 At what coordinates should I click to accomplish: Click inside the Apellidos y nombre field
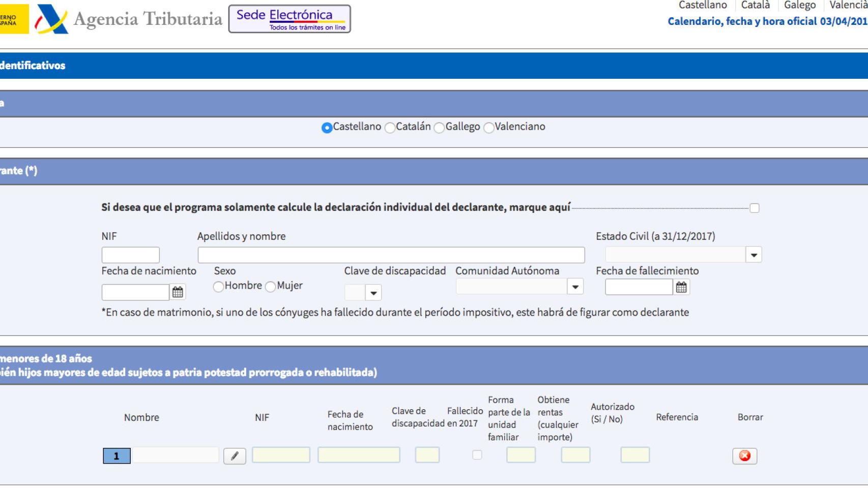point(392,254)
